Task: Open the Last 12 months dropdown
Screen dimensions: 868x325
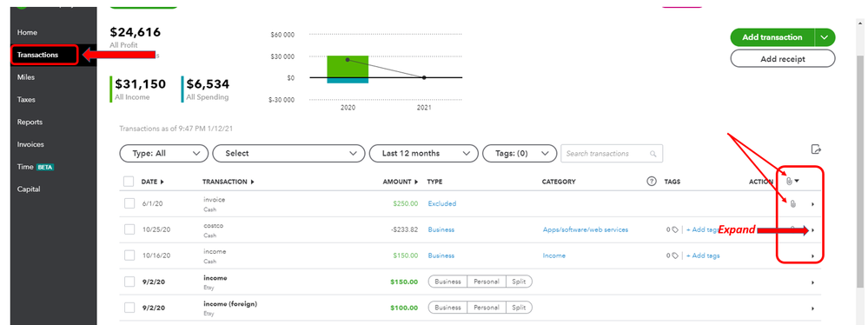Action: pos(423,153)
